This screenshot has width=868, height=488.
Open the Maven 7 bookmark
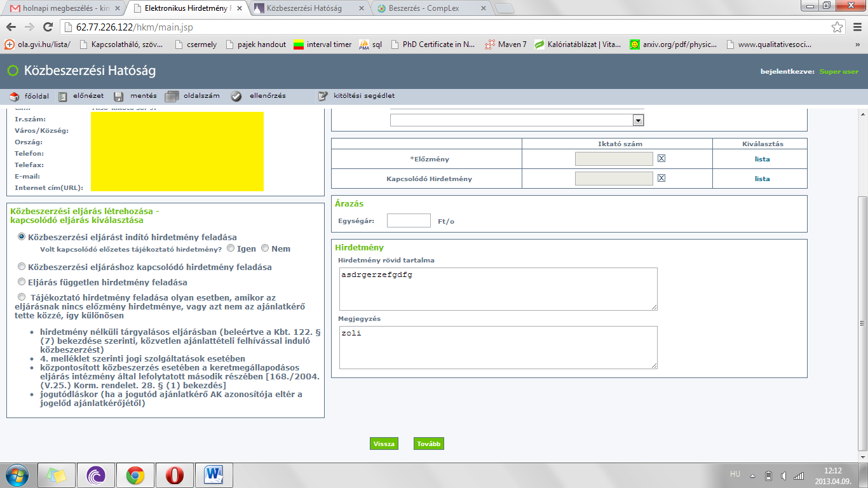click(505, 44)
